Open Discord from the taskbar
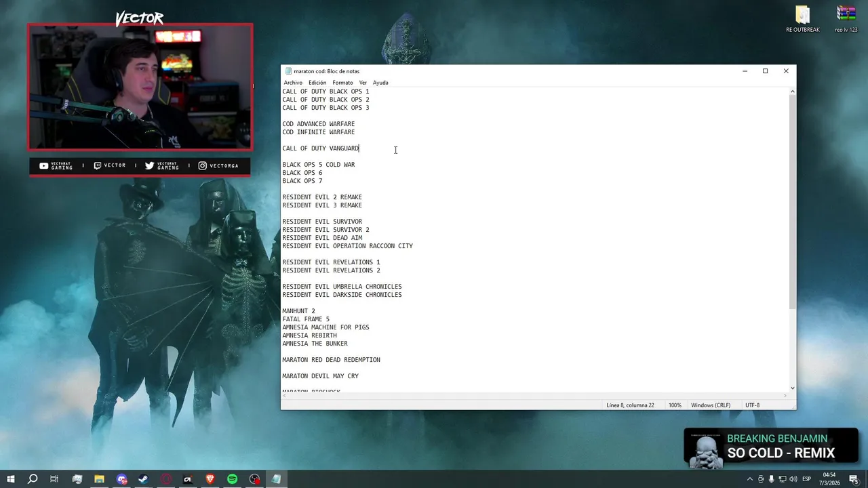This screenshot has height=488, width=868. click(121, 479)
